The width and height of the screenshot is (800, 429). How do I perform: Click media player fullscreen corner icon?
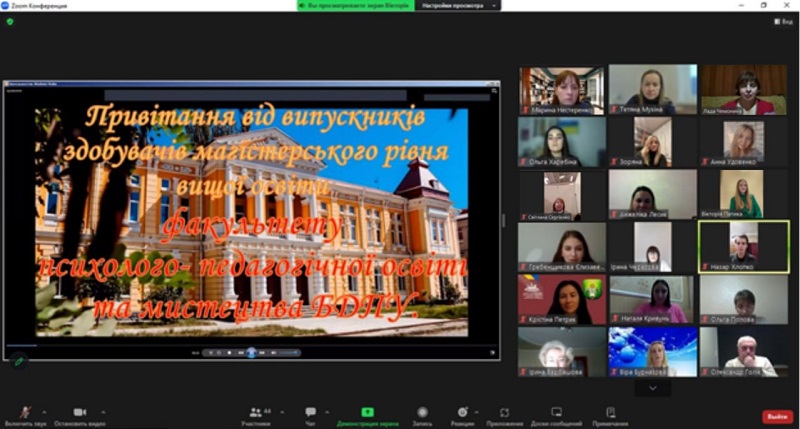coord(492,352)
